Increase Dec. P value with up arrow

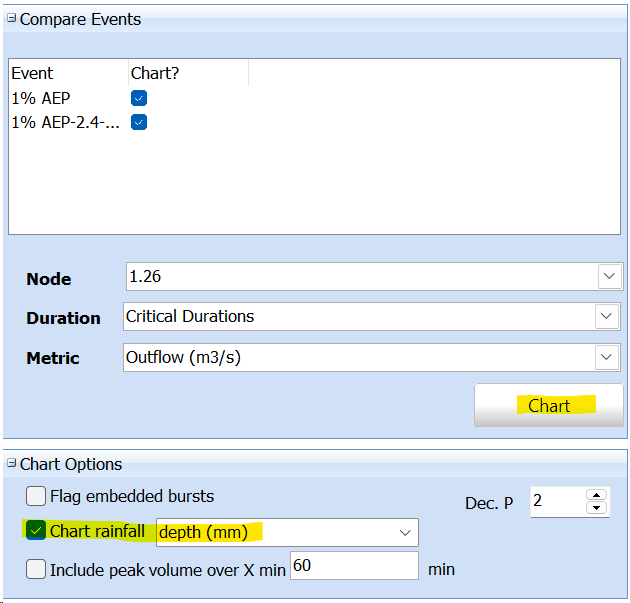pyautogui.click(x=599, y=495)
